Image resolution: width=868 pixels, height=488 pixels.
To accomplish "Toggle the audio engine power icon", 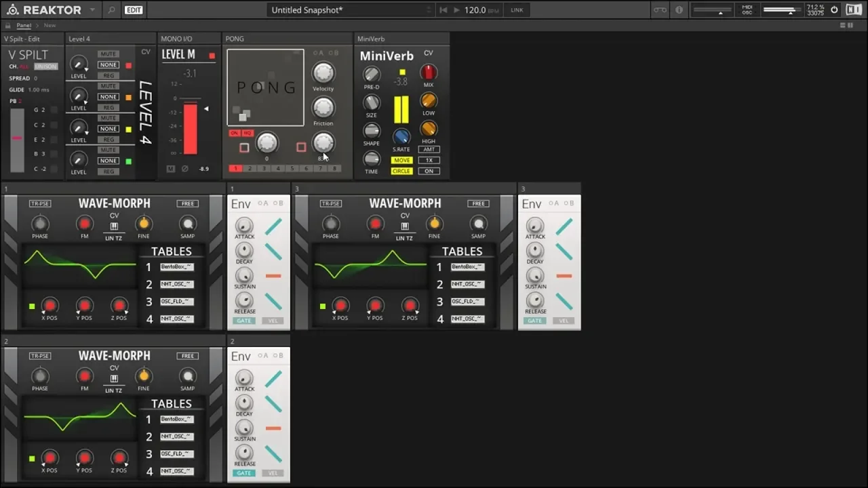I will pos(834,10).
